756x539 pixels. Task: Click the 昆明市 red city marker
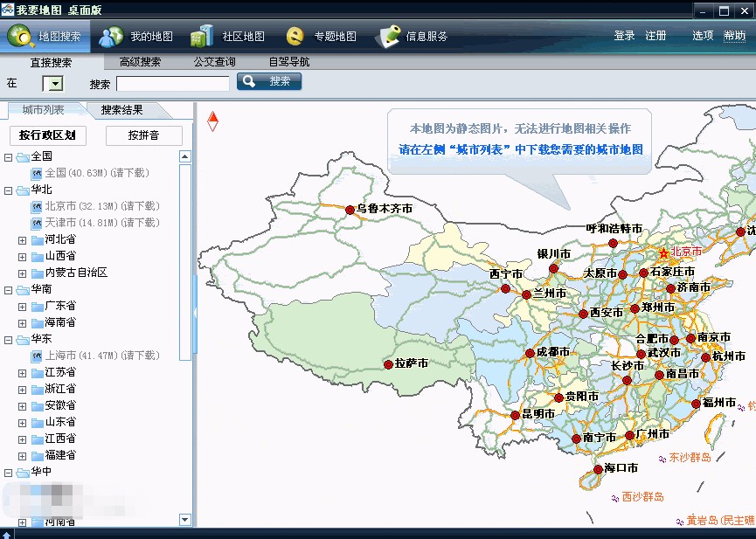(515, 415)
